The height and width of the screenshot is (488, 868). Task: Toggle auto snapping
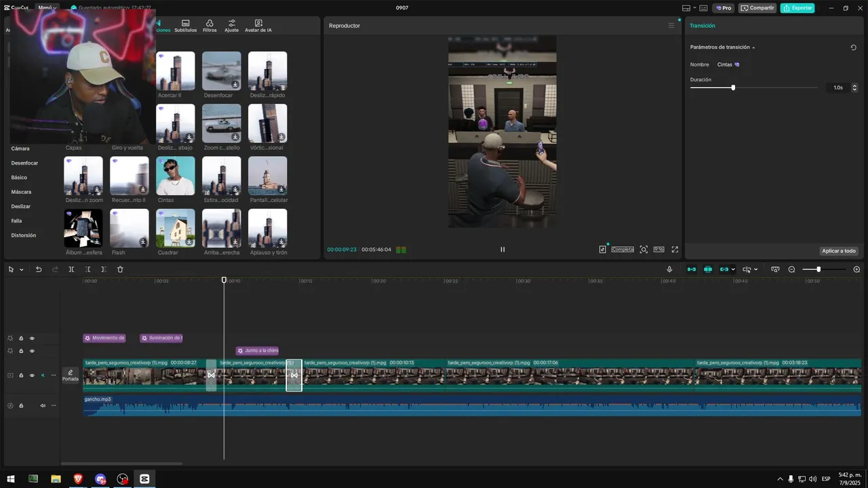708,270
